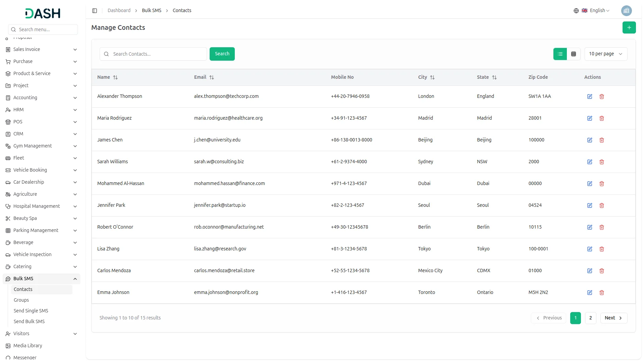Go to page 2
Screen dimensions: 644x362
(590, 318)
